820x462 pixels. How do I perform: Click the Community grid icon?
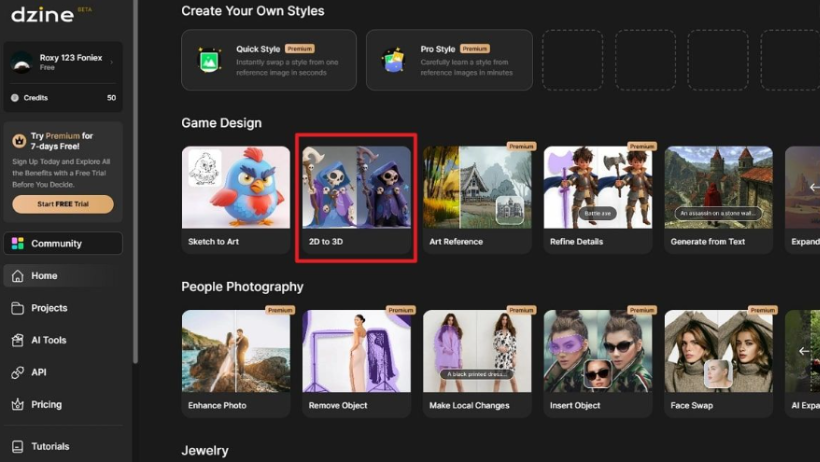[x=18, y=243]
